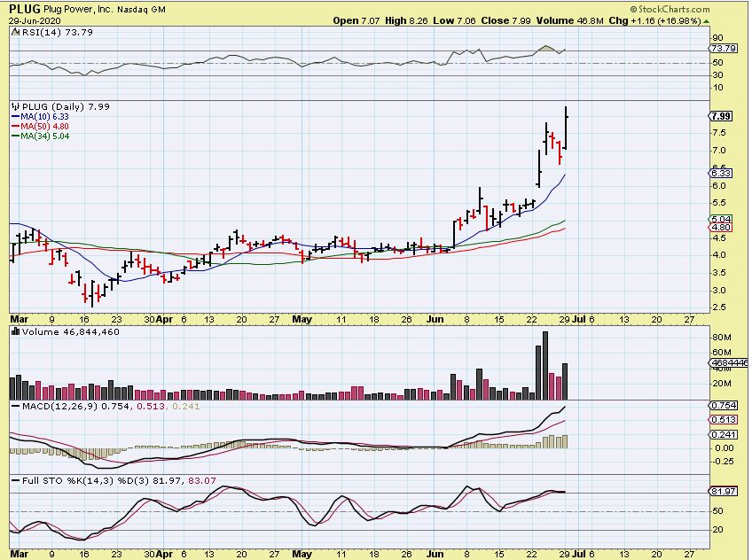Select the 29-Jun-2020 date under the ticker
The width and height of the screenshot is (752, 560).
tap(35, 21)
